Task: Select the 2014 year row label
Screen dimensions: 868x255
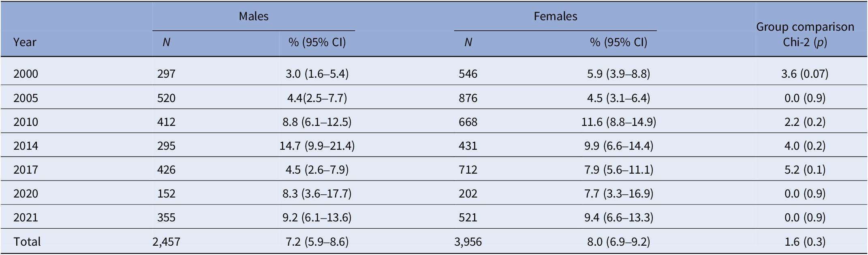Action: pos(26,146)
